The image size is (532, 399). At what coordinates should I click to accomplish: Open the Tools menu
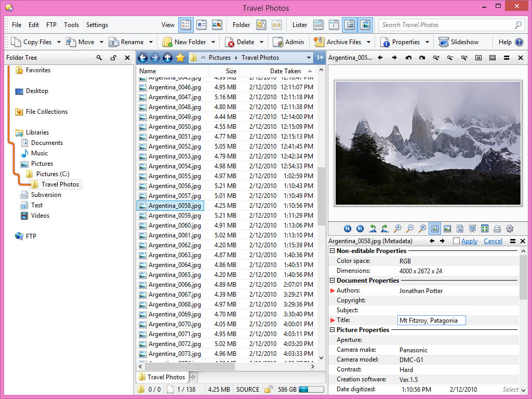(x=71, y=24)
